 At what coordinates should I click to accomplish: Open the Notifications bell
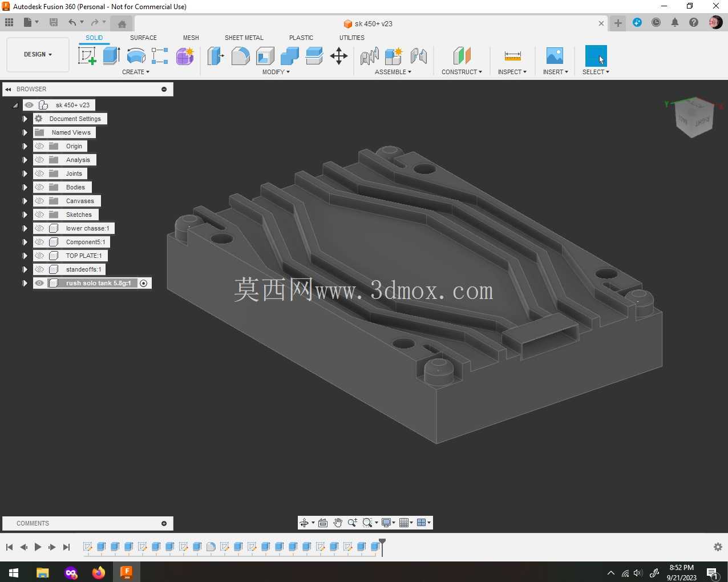(675, 22)
